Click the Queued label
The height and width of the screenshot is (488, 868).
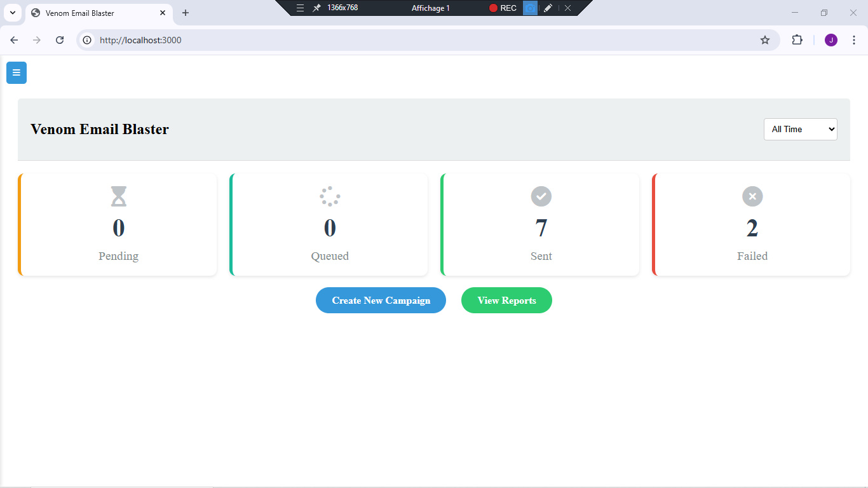330,256
